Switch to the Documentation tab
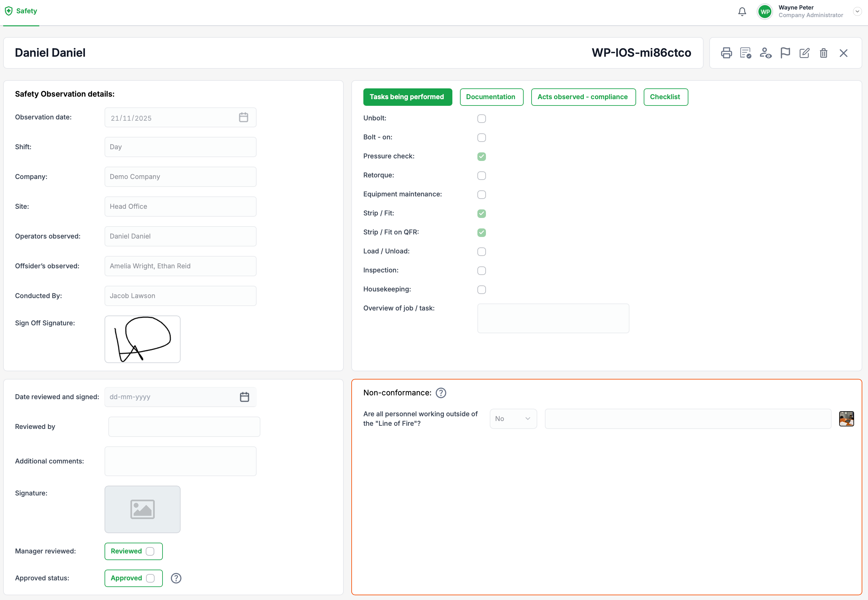 point(491,97)
